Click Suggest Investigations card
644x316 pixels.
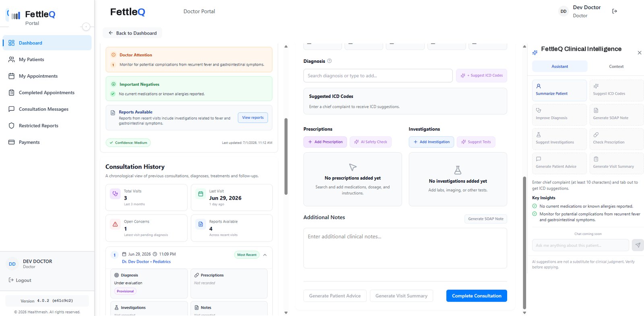point(559,139)
